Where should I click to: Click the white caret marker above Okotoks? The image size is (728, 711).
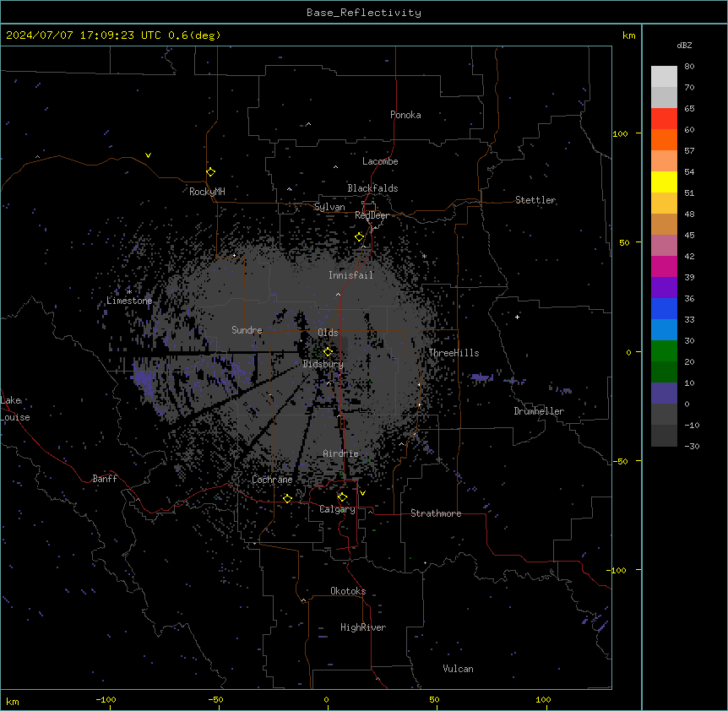click(x=304, y=600)
